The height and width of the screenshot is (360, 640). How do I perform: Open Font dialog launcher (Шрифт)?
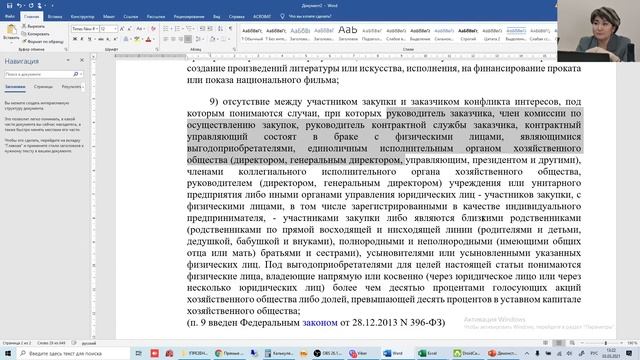[x=157, y=49]
